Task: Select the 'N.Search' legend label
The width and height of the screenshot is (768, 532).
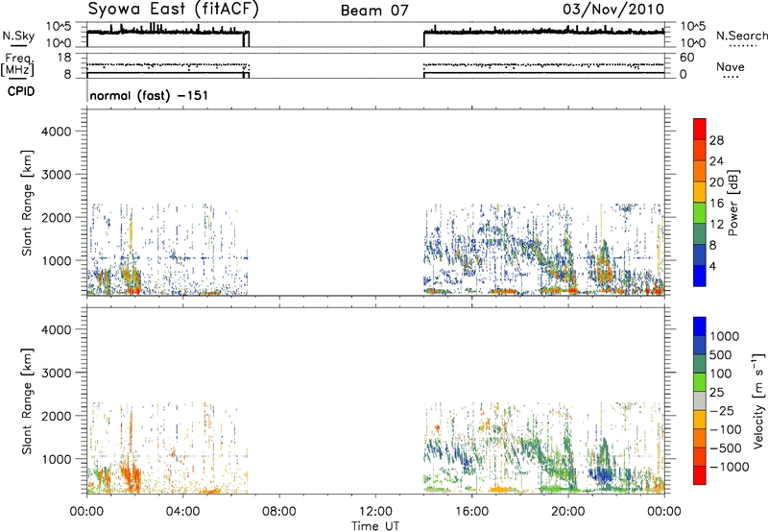Action: 742,36
